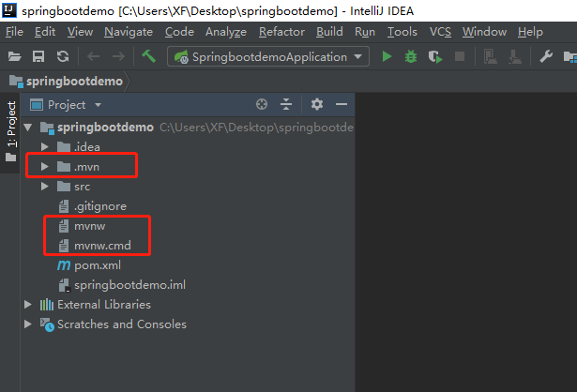Open the VCS menu
Image resolution: width=577 pixels, height=392 pixels.
[440, 32]
